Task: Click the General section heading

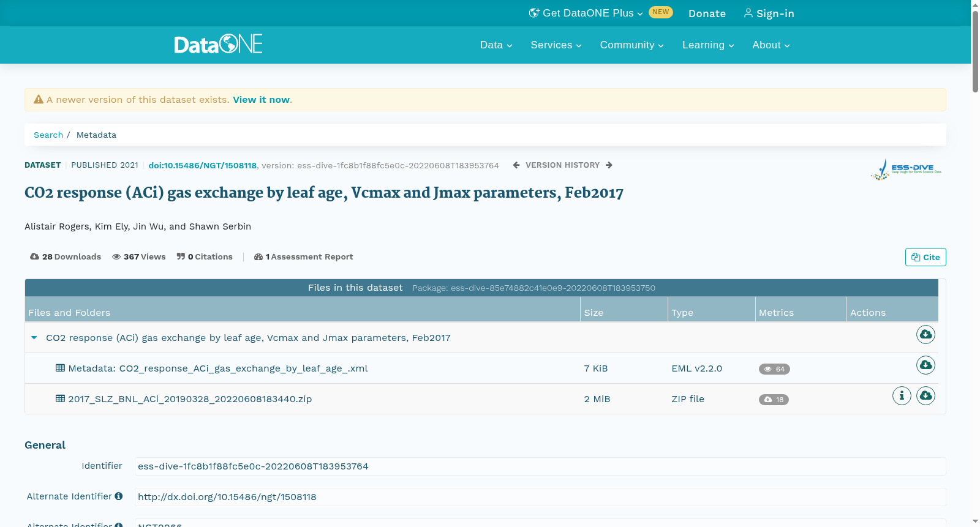Action: click(x=45, y=446)
